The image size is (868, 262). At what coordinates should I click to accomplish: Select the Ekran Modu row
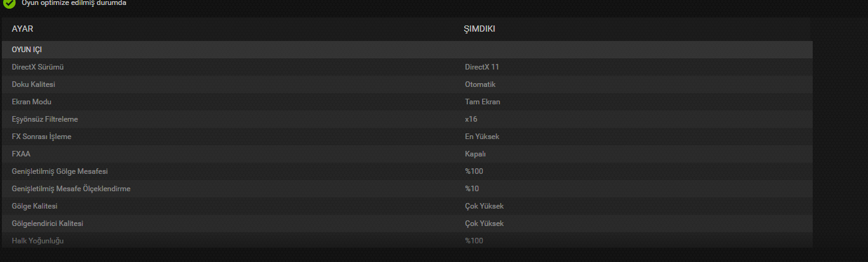(x=407, y=102)
